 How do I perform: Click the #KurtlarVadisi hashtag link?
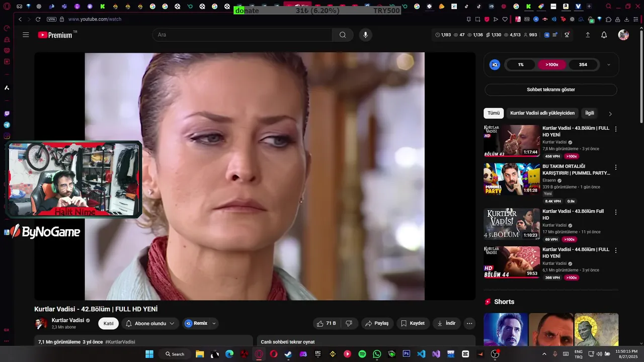[120, 342]
